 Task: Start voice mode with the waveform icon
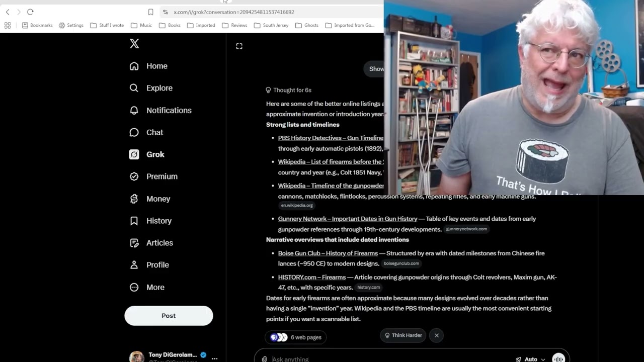[558, 358]
